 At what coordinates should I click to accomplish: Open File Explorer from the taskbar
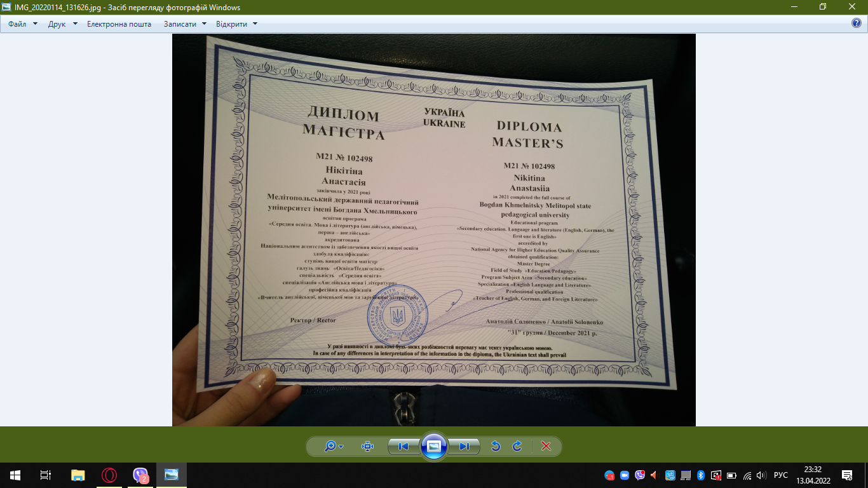pos(78,475)
